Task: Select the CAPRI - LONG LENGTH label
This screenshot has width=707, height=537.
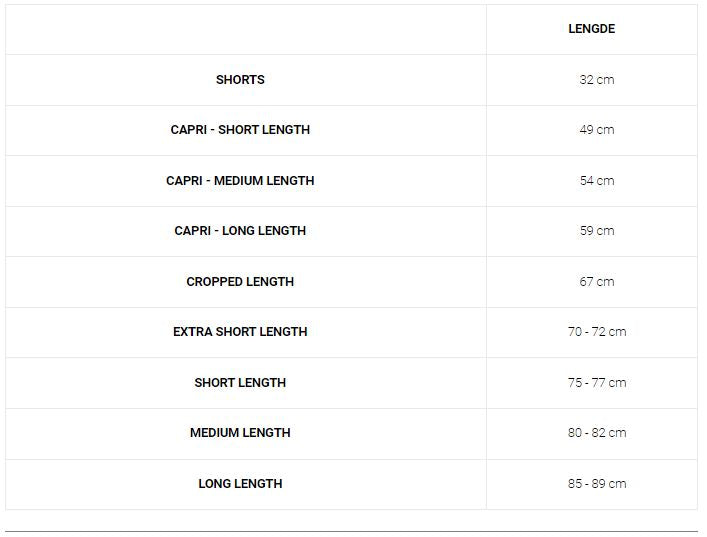Action: (240, 231)
